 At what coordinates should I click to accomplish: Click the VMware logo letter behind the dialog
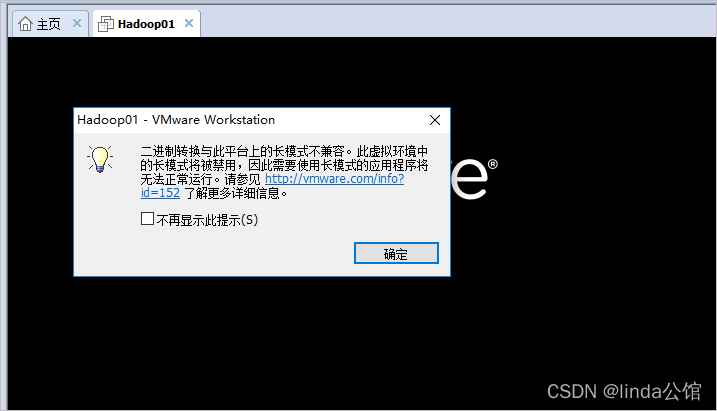(x=469, y=178)
